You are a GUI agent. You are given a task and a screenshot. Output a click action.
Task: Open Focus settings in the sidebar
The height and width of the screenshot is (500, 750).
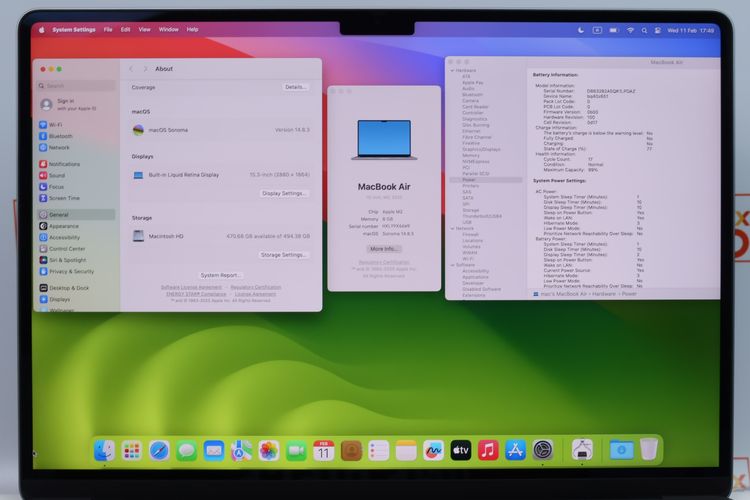pyautogui.click(x=52, y=187)
